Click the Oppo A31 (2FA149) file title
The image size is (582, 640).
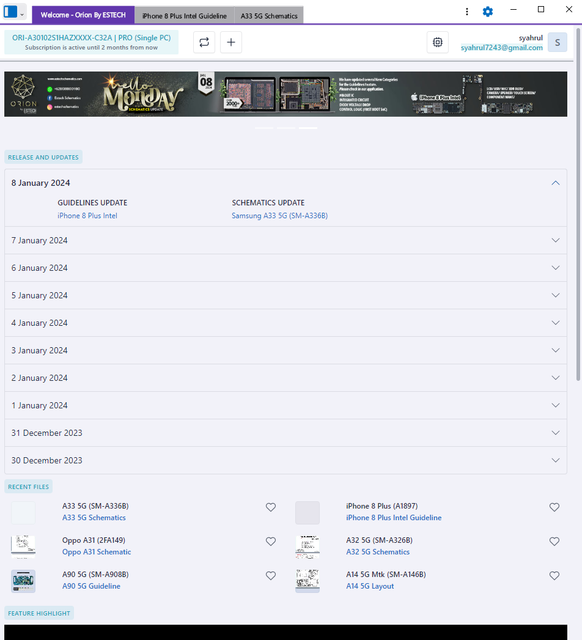tap(94, 540)
